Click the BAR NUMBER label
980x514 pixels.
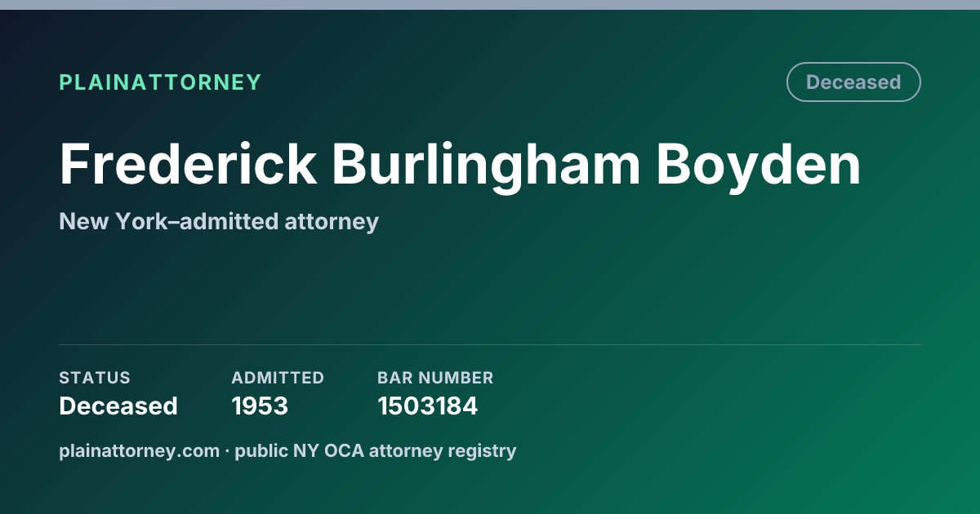click(x=435, y=378)
